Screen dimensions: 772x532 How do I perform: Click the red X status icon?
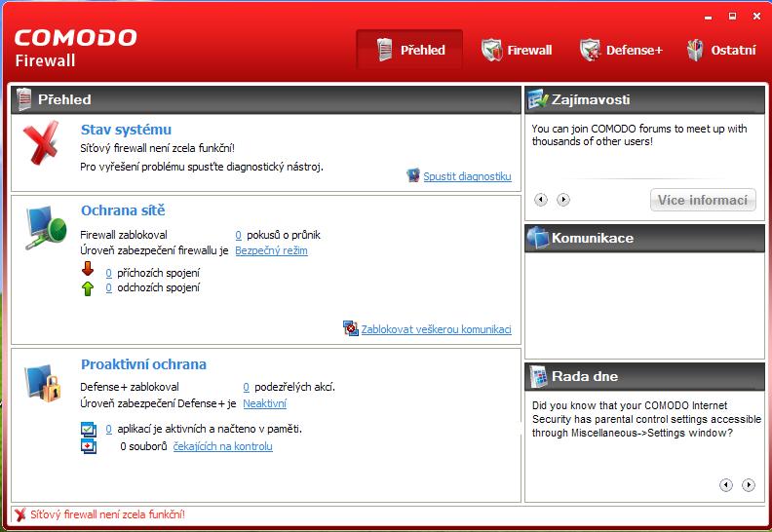coord(41,142)
